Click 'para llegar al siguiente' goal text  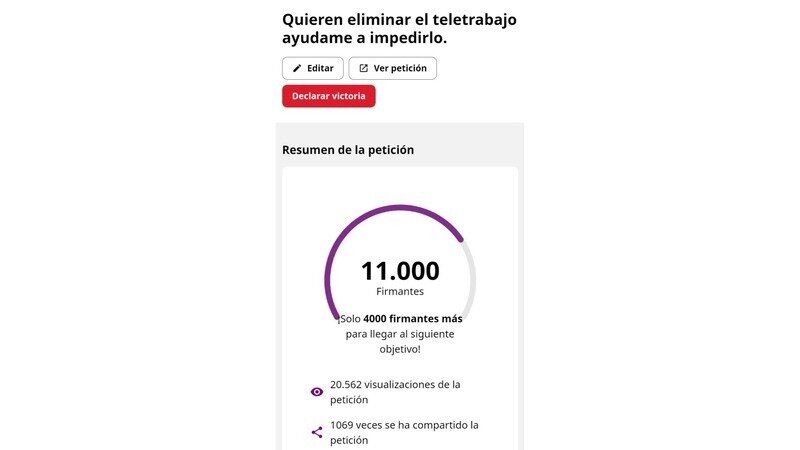pyautogui.click(x=400, y=334)
